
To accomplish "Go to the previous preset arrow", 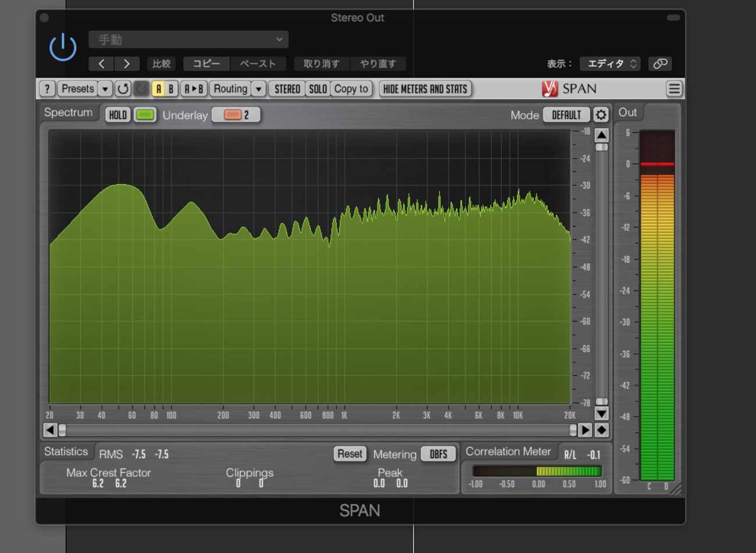I will coord(102,63).
